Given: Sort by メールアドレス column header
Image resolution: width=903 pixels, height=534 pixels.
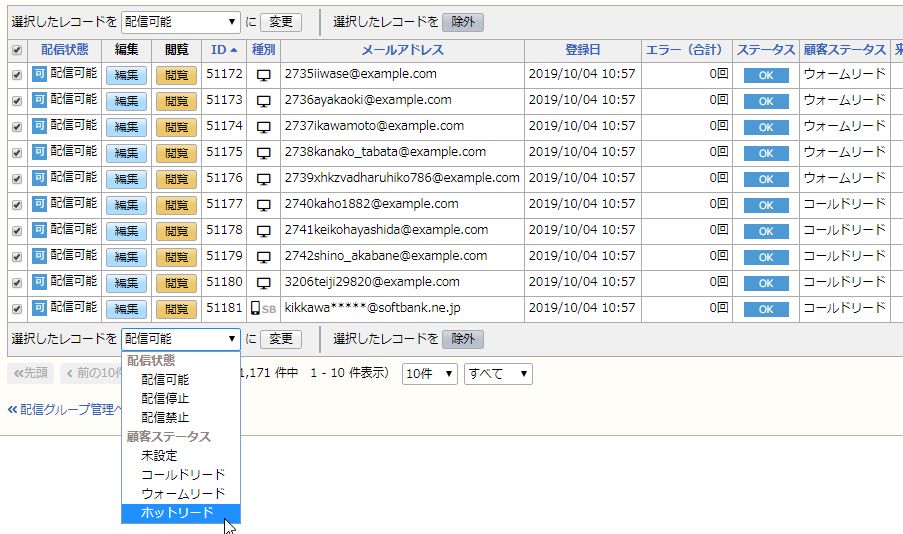Looking at the screenshot, I should point(403,50).
